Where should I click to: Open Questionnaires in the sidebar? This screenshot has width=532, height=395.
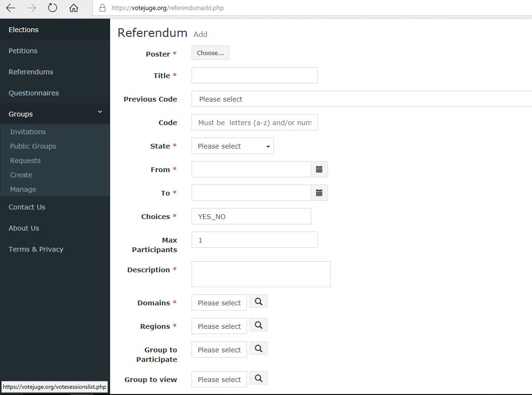point(55,93)
